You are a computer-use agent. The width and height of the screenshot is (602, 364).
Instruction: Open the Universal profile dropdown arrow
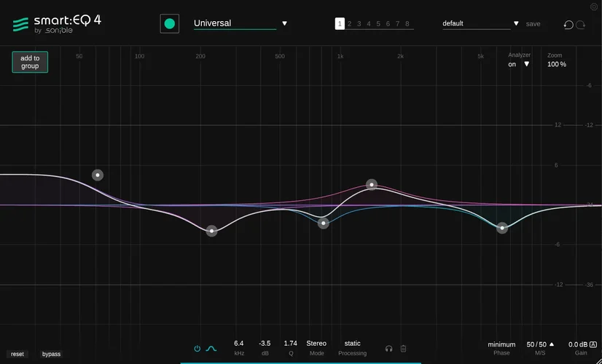coord(284,23)
